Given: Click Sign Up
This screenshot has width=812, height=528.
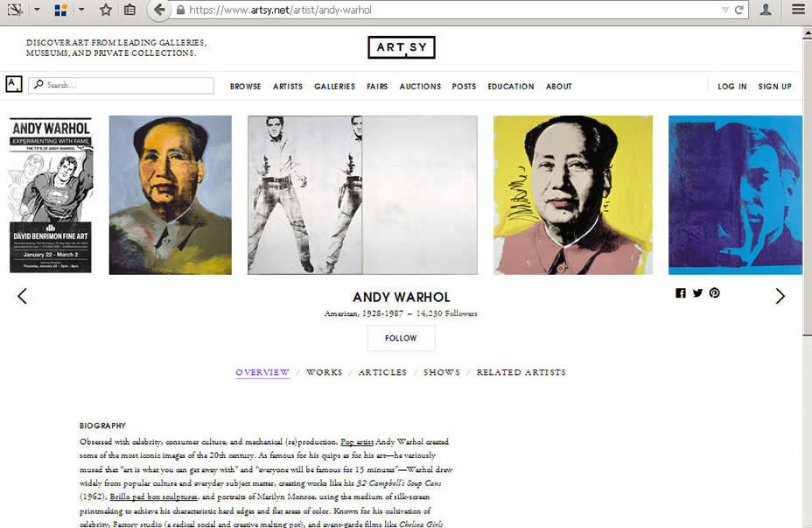Looking at the screenshot, I should point(774,87).
